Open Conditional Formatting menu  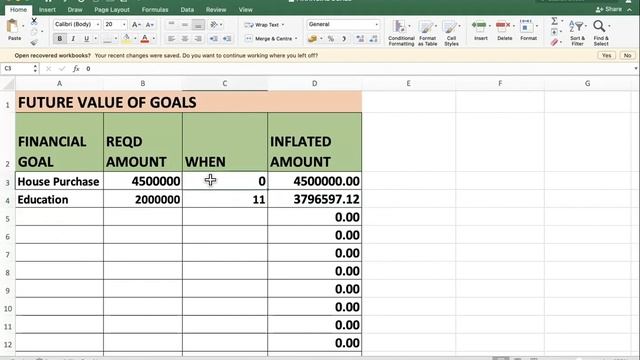(401, 33)
